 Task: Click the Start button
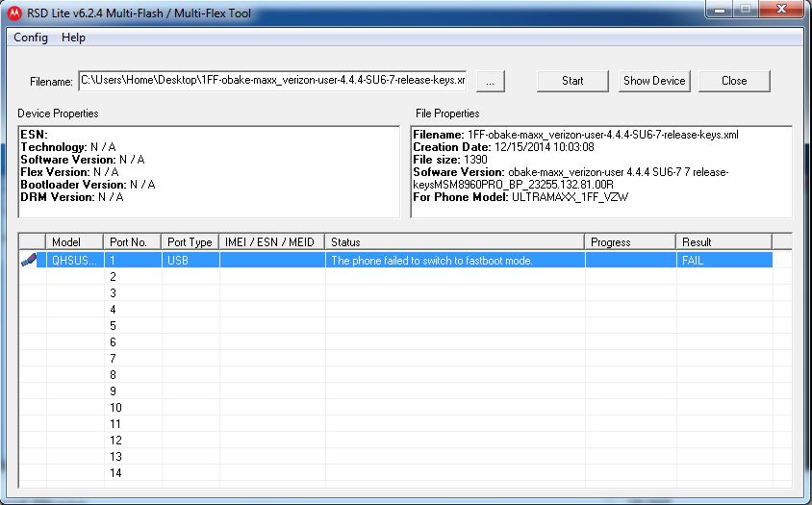tap(572, 81)
